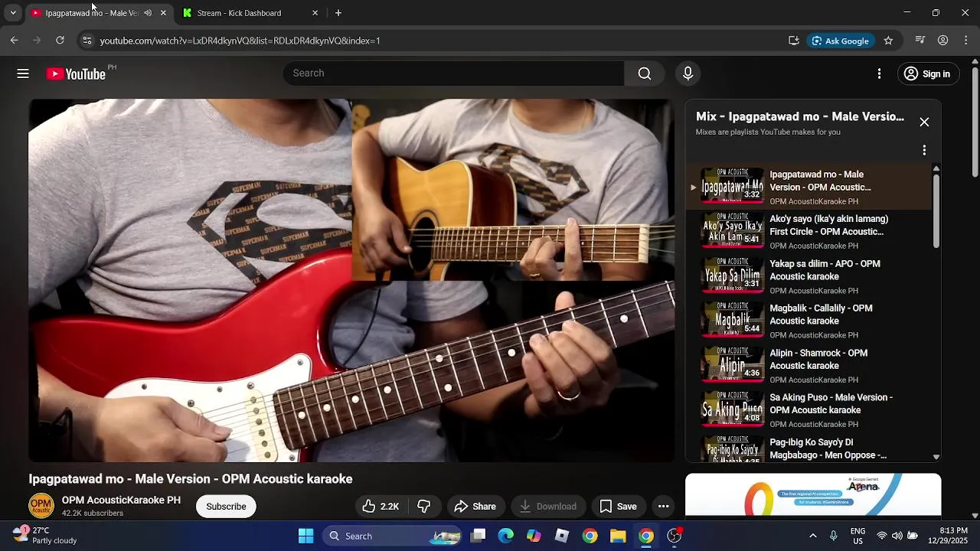Close the Stream - Kick Dashboard tab

tap(315, 13)
